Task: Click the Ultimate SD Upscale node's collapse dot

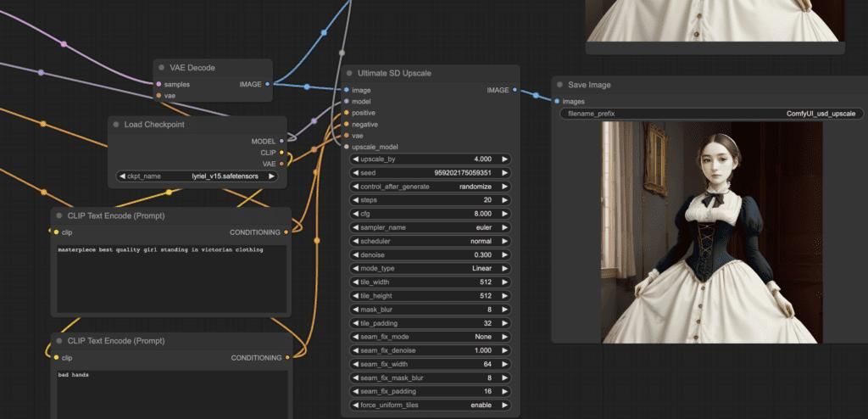Action: (350, 74)
